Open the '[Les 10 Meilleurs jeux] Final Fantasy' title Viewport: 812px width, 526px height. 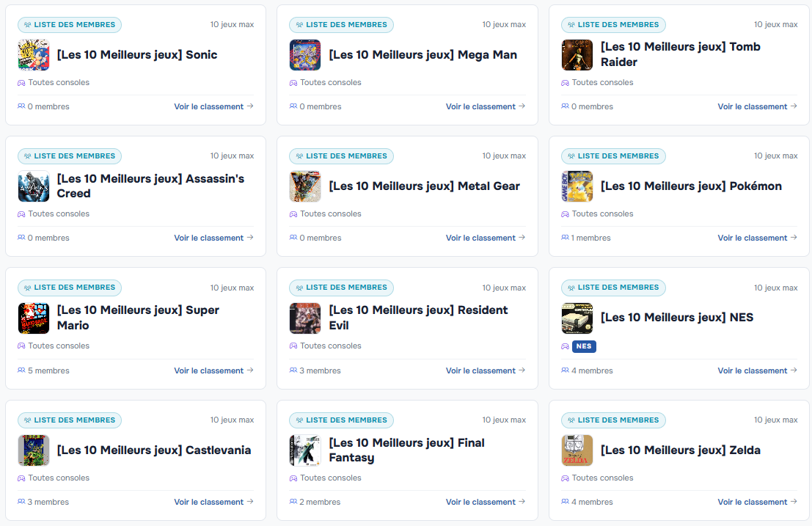(x=407, y=450)
